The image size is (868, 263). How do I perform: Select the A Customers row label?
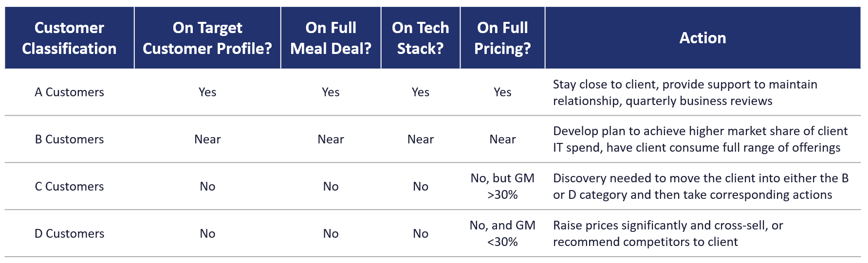pos(69,92)
